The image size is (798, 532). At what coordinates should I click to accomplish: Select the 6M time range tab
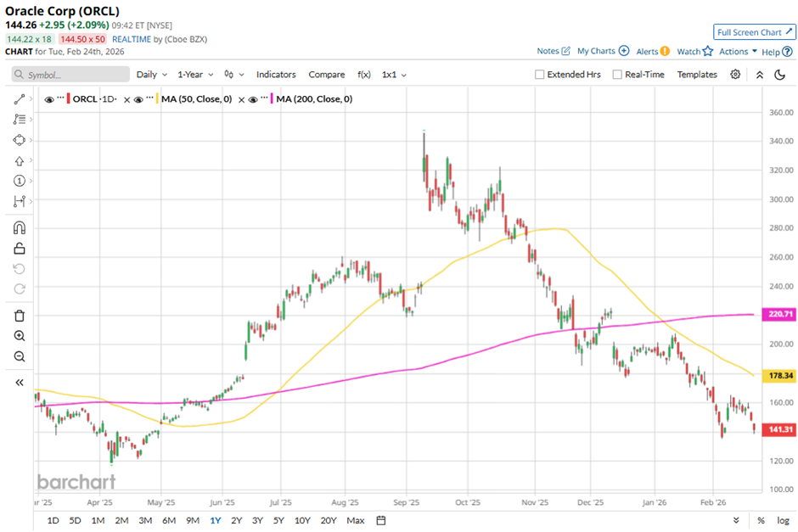point(169,520)
